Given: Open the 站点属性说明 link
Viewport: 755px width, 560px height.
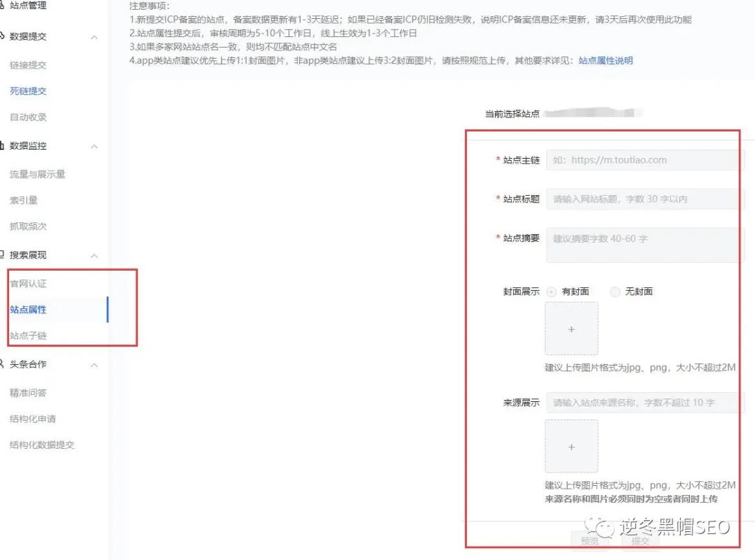Looking at the screenshot, I should (604, 60).
